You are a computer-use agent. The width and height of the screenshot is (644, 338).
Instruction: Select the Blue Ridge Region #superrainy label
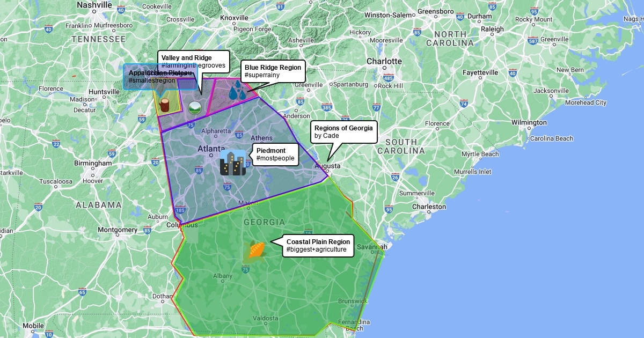[x=273, y=71]
